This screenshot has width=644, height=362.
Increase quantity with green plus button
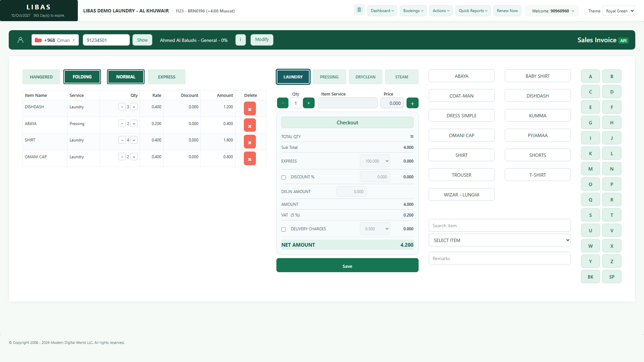click(309, 103)
